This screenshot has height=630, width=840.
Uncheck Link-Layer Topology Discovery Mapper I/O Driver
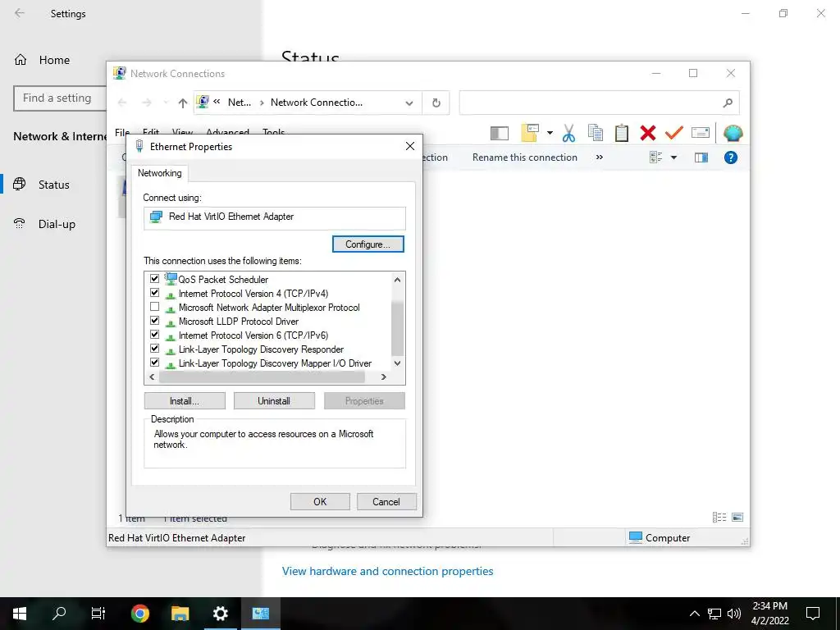tap(155, 362)
